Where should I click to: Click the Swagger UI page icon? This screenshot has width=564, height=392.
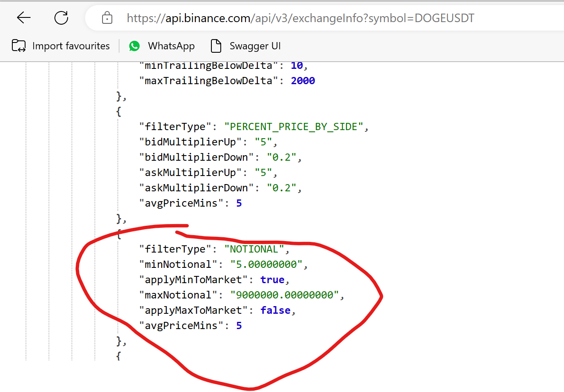216,45
